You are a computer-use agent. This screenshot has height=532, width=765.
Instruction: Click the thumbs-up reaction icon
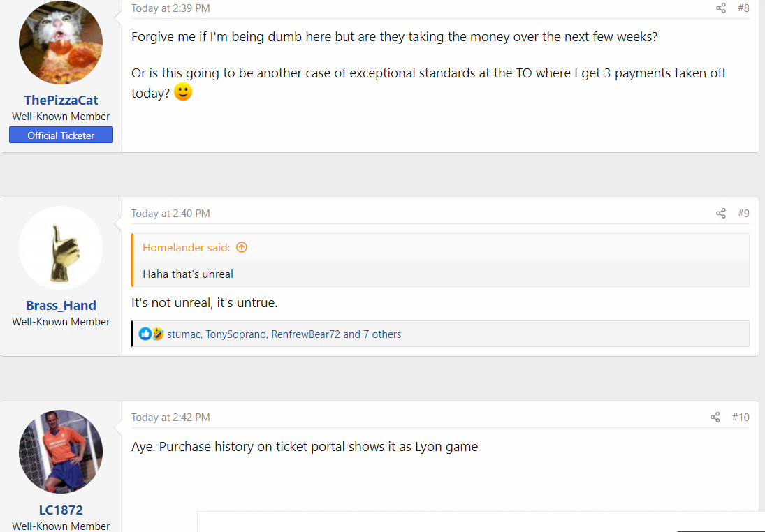coord(145,334)
